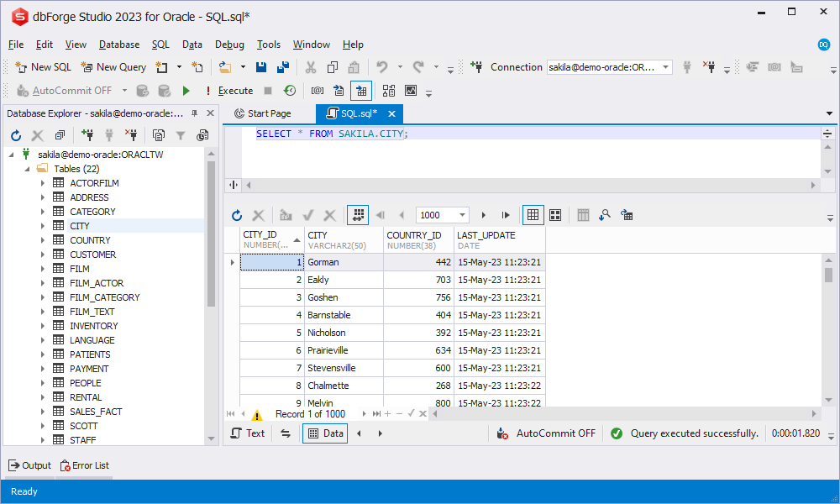Click the Stop execution square icon
The height and width of the screenshot is (504, 840).
tap(268, 91)
